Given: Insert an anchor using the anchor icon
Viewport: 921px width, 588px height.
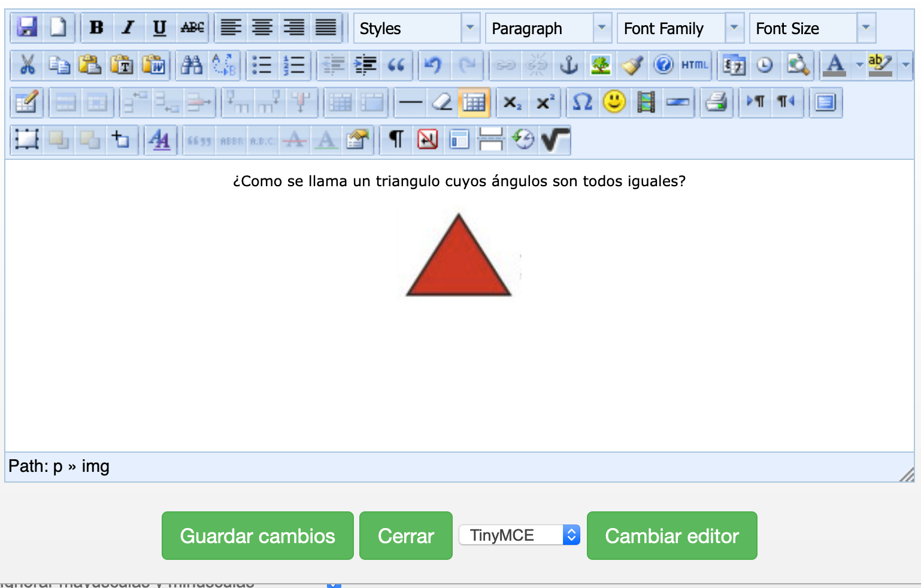Looking at the screenshot, I should click(x=568, y=65).
